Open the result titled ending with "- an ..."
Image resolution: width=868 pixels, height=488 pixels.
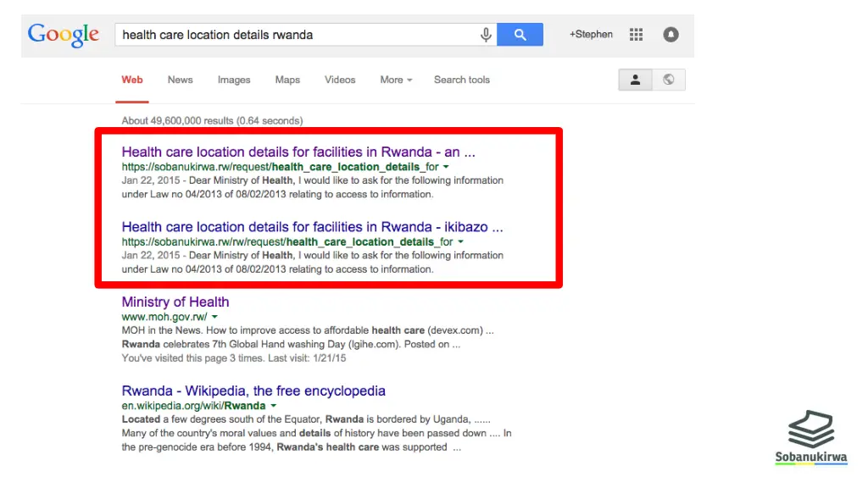298,152
